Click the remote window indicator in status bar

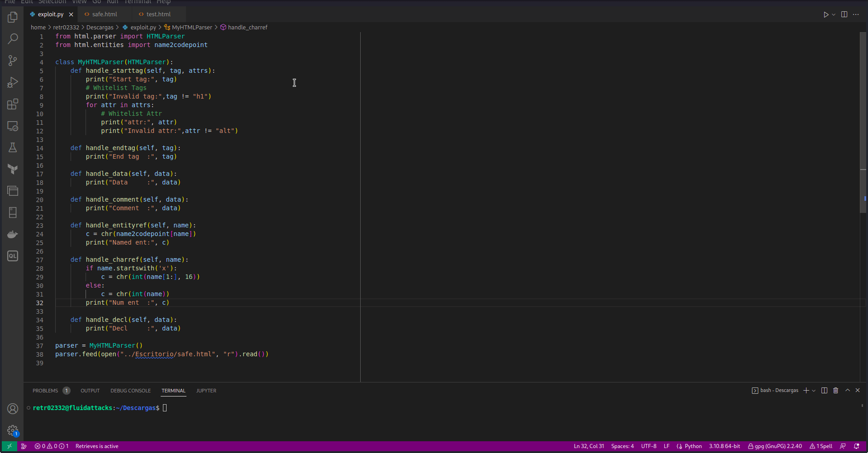click(x=10, y=446)
